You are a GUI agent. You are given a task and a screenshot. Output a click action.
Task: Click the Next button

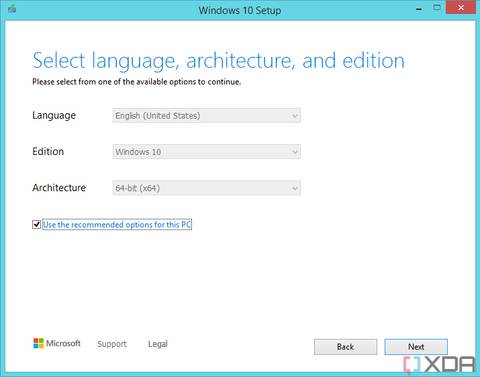pyautogui.click(x=416, y=347)
